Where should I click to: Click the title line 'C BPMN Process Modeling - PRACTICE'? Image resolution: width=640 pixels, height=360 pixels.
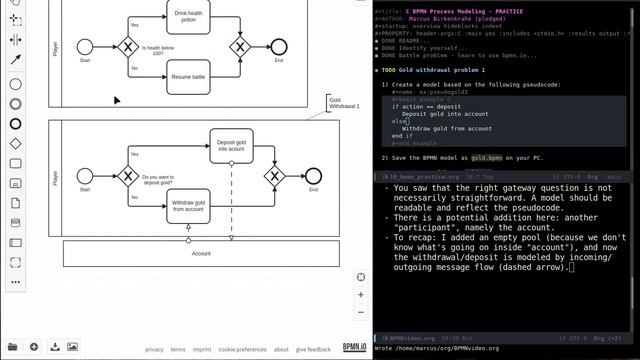tap(464, 11)
